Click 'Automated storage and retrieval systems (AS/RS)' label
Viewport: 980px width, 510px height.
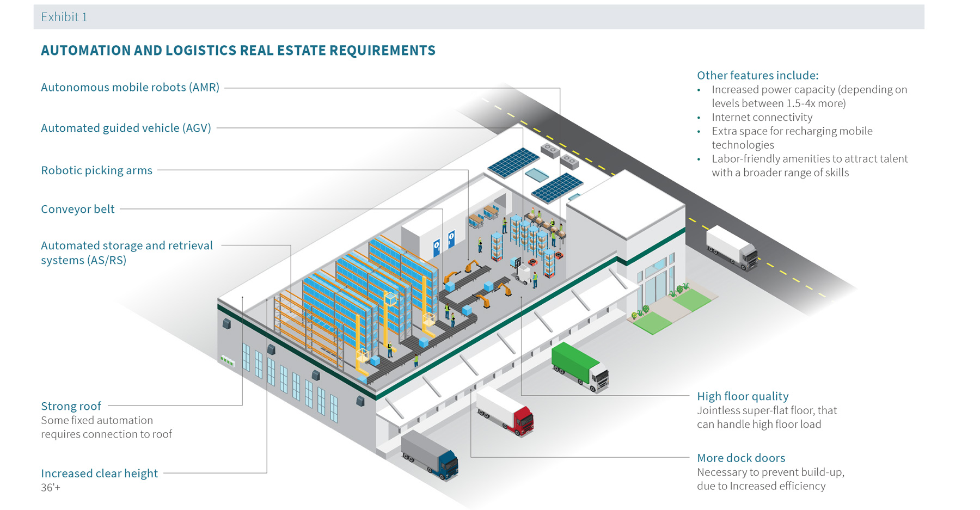pos(127,253)
